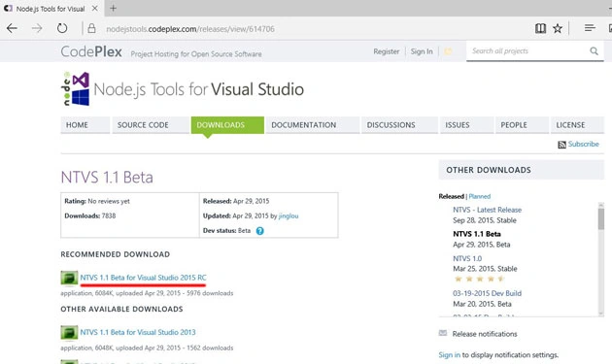Click the Released: Apr 29, 2015 text
Image resolution: width=612 pixels, height=364 pixels.
click(x=236, y=201)
